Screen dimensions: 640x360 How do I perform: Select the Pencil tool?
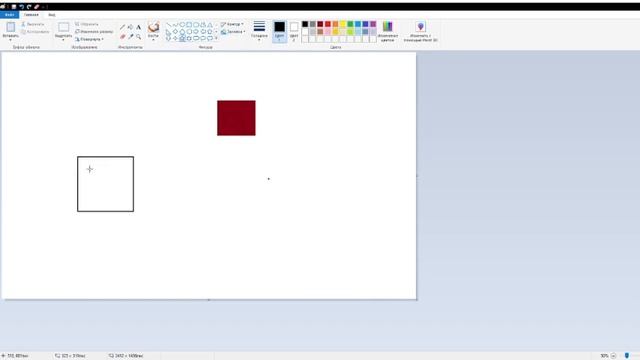(x=122, y=27)
